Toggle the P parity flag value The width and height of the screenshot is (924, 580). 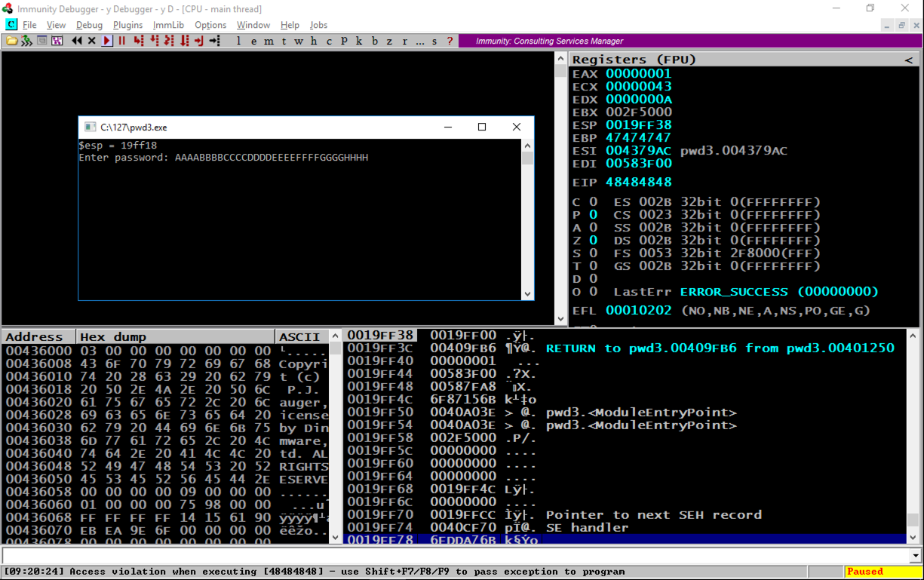(593, 215)
